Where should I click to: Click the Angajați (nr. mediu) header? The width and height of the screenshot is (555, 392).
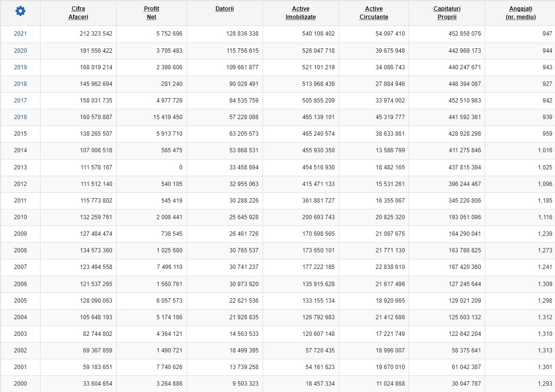point(520,13)
